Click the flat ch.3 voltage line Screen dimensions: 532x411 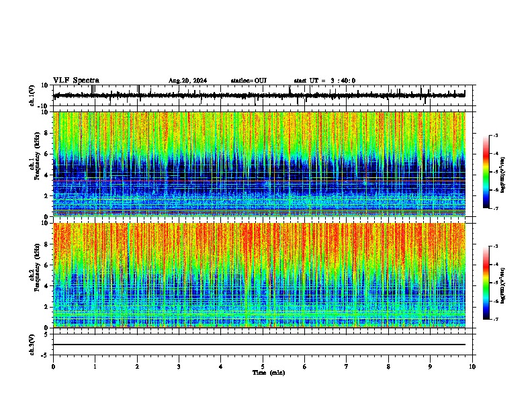259,345
